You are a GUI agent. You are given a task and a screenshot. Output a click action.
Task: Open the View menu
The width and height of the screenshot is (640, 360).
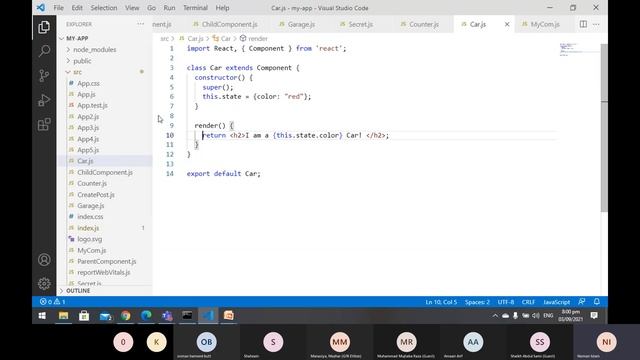pyautogui.click(x=132, y=8)
